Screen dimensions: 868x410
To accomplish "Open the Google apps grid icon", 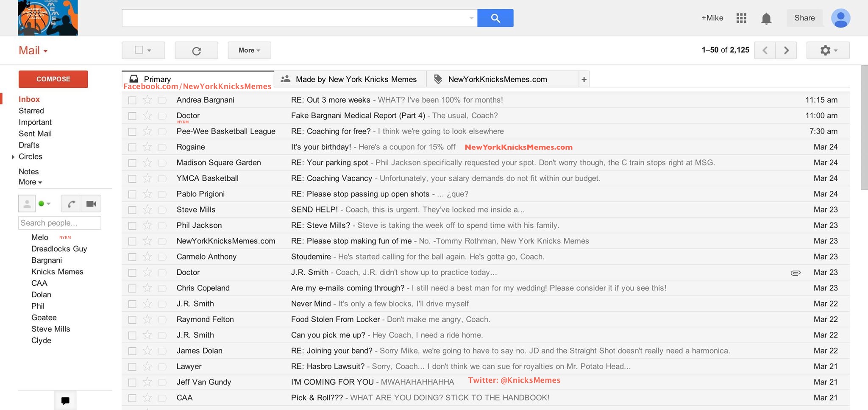I will (741, 18).
